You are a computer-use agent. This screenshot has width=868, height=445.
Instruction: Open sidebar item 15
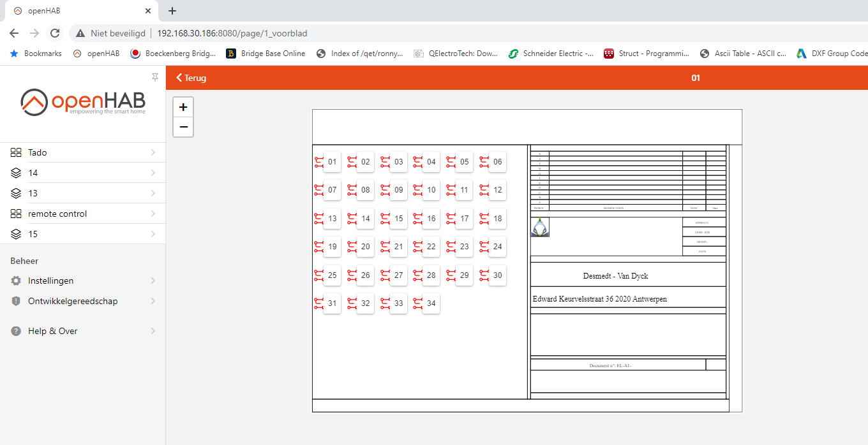coord(83,234)
